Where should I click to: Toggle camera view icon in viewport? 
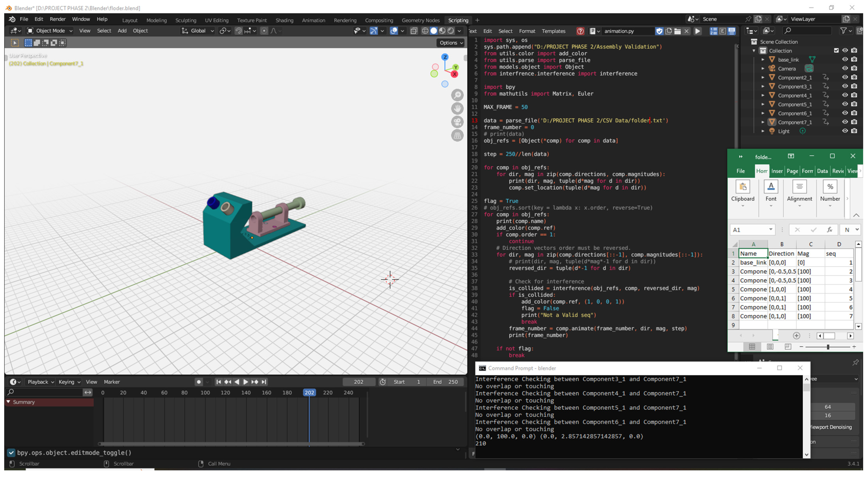click(x=457, y=122)
